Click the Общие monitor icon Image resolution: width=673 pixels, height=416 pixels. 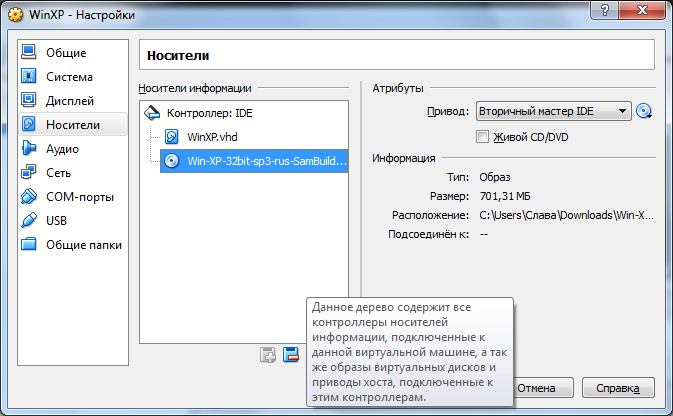point(29,52)
